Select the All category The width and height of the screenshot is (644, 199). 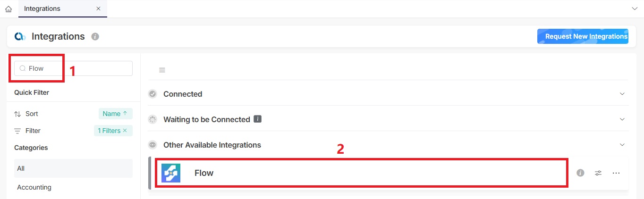[73, 168]
